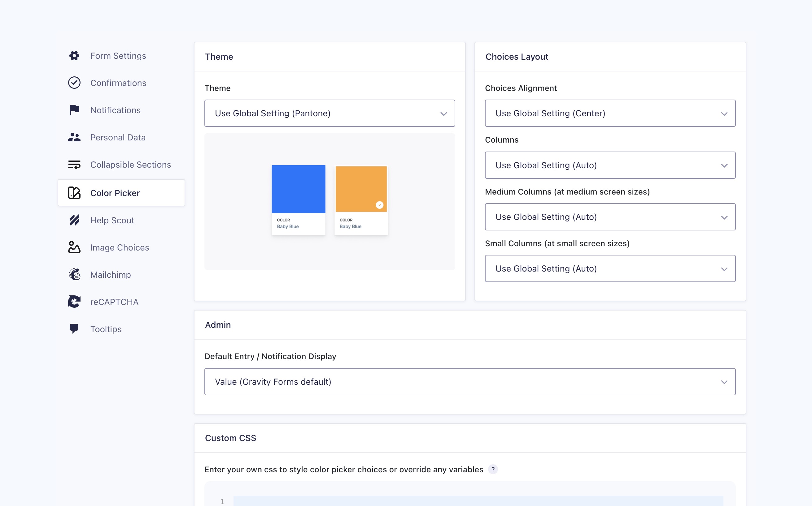
Task: Click the Help Scout sidebar link
Action: pyautogui.click(x=112, y=220)
